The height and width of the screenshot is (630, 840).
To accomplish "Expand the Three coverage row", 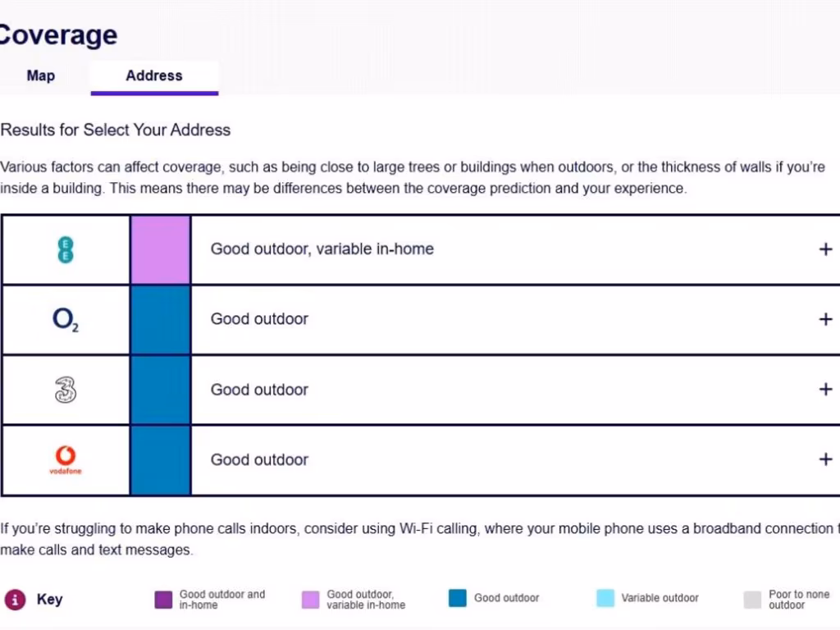I will [x=825, y=390].
